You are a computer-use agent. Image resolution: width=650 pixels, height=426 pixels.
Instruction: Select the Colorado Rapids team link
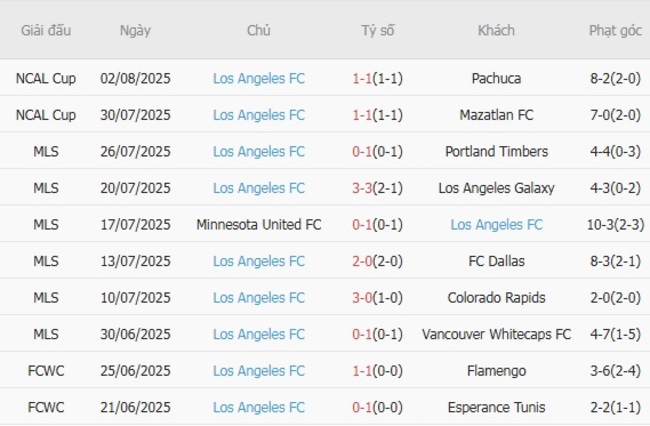click(496, 298)
